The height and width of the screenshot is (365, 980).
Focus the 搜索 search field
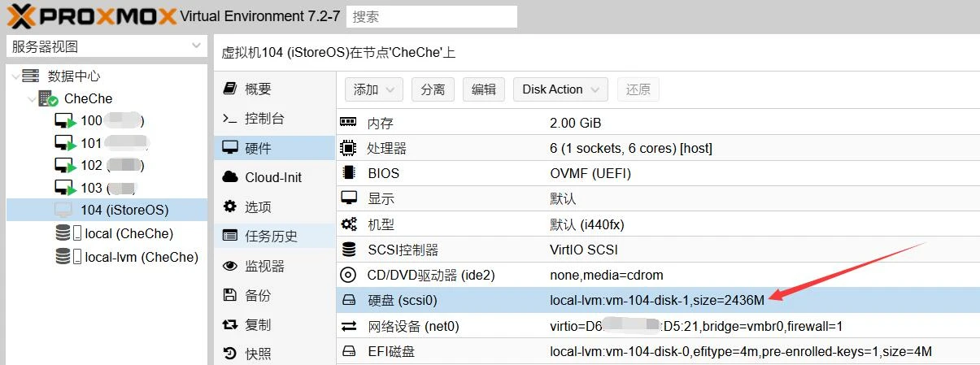(x=432, y=16)
